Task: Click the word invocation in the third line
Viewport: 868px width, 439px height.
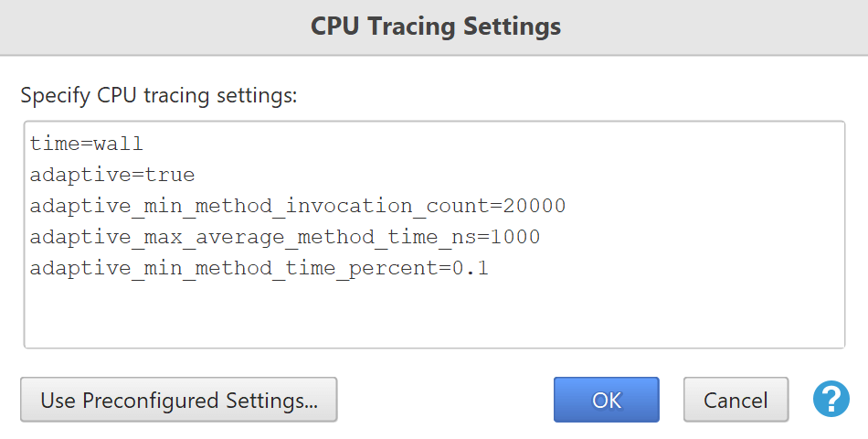Action: (x=349, y=206)
